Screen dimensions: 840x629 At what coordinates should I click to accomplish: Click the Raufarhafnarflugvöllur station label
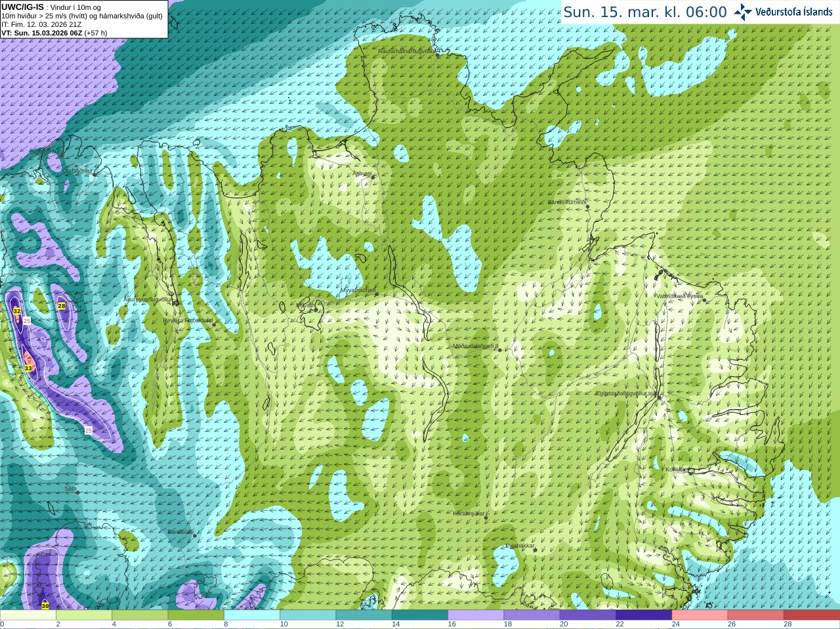407,51
